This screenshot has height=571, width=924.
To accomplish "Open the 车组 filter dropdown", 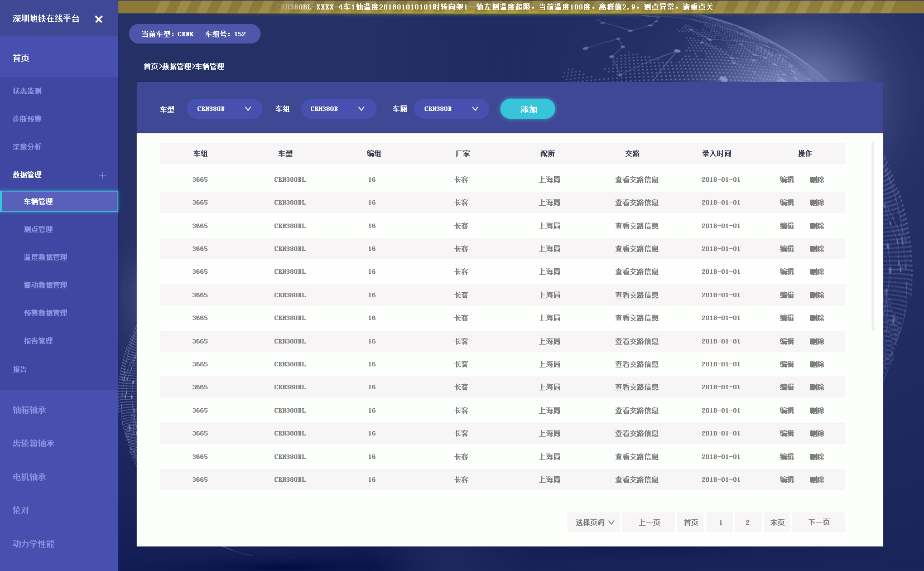I will [x=339, y=109].
